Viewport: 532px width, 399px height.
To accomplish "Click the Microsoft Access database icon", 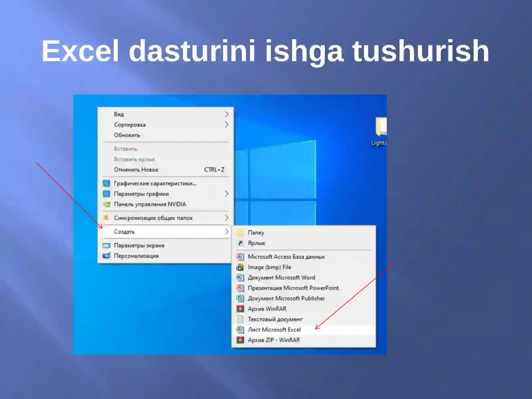I will point(240,257).
